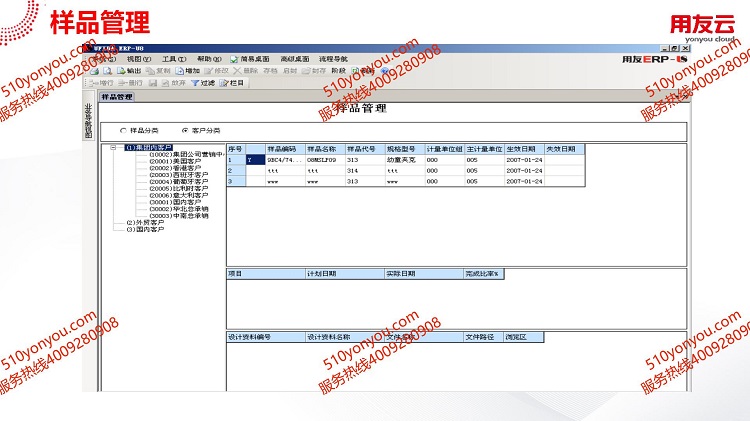This screenshot has width=750, height=421.
Task: Open the 工具(T) menu
Action: 173,59
